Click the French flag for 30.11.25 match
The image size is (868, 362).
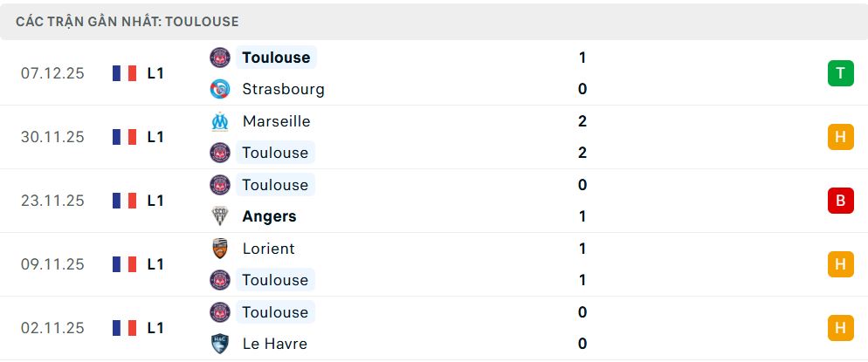click(x=125, y=137)
